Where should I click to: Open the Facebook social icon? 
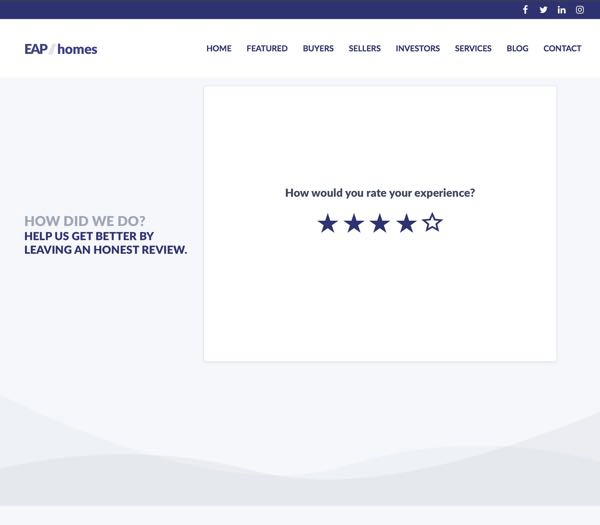coord(525,10)
